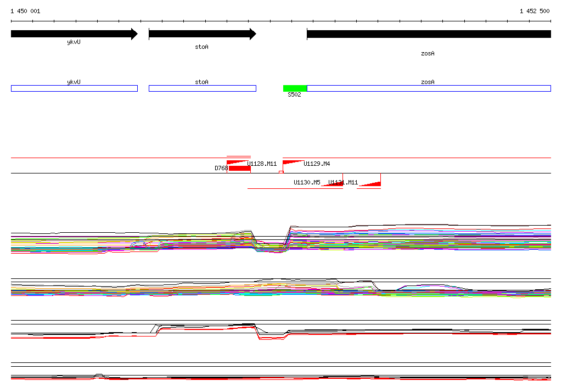This screenshot has height=392, width=562.
Task: Click the D768 label
Action: tap(221, 168)
